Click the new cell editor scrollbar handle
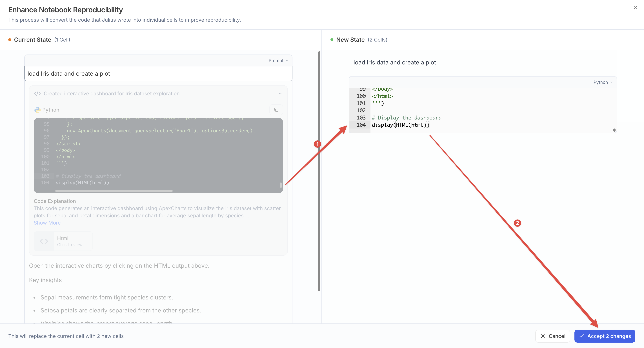Screen dimensions: 644x348 pyautogui.click(x=614, y=130)
